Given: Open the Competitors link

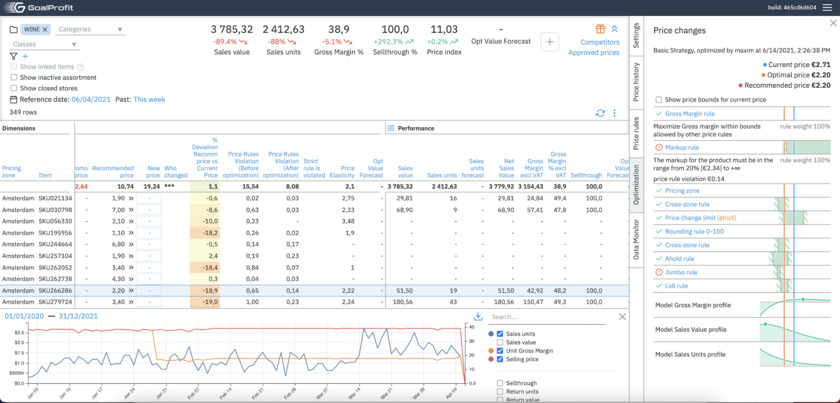Looking at the screenshot, I should [x=600, y=42].
